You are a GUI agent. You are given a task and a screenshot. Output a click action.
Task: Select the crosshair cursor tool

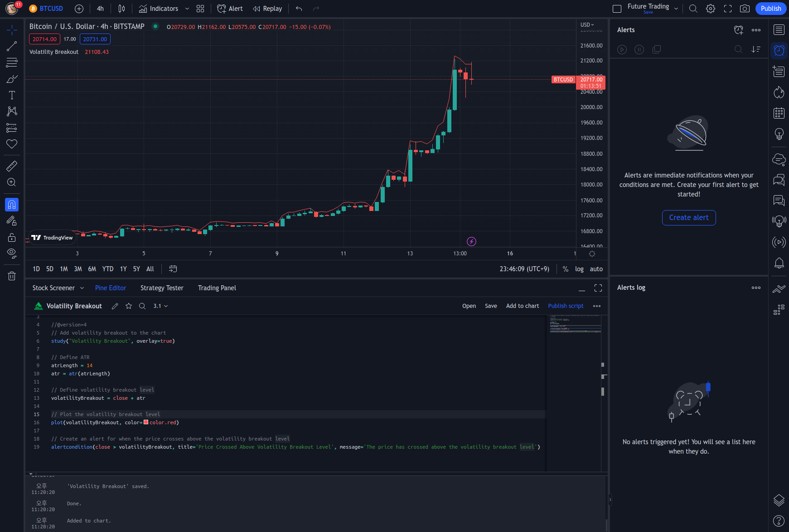12,30
